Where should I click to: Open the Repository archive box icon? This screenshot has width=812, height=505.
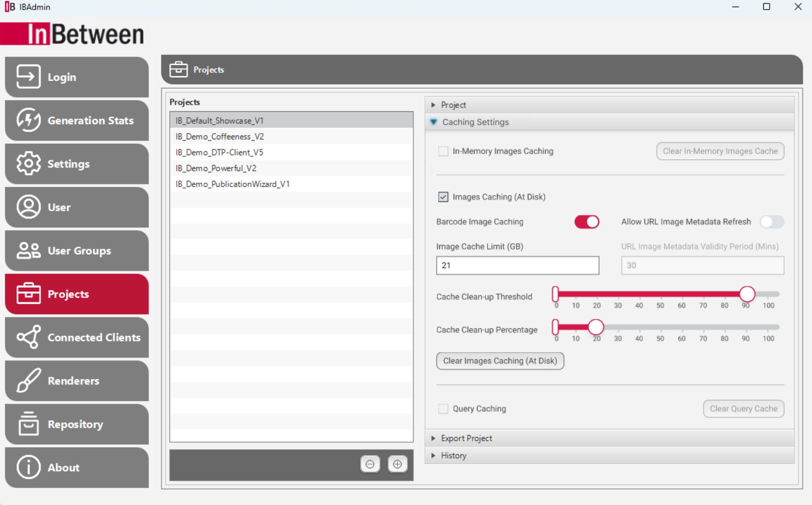pos(28,424)
